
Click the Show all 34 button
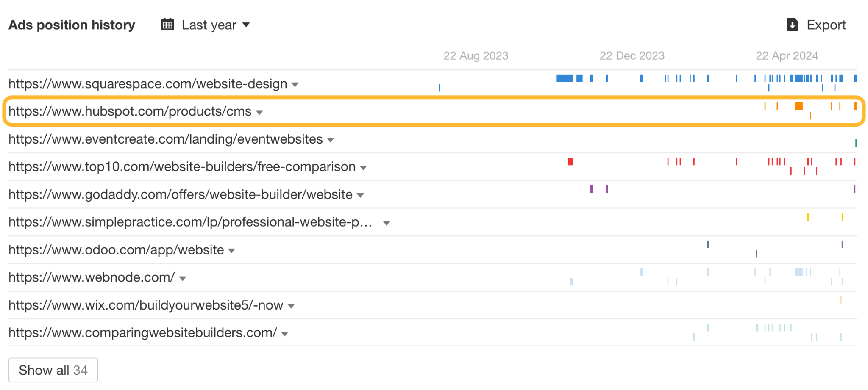(53, 369)
